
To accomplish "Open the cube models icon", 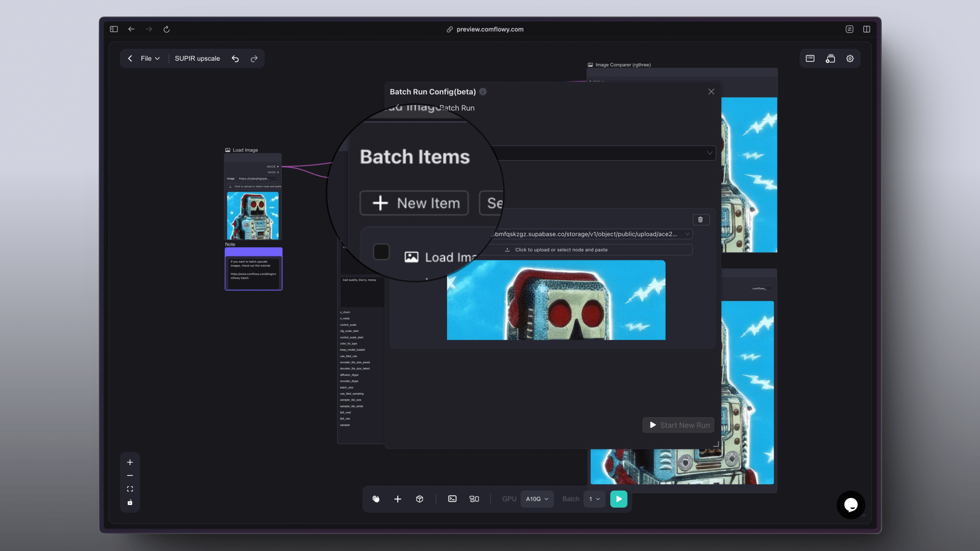I will click(419, 499).
